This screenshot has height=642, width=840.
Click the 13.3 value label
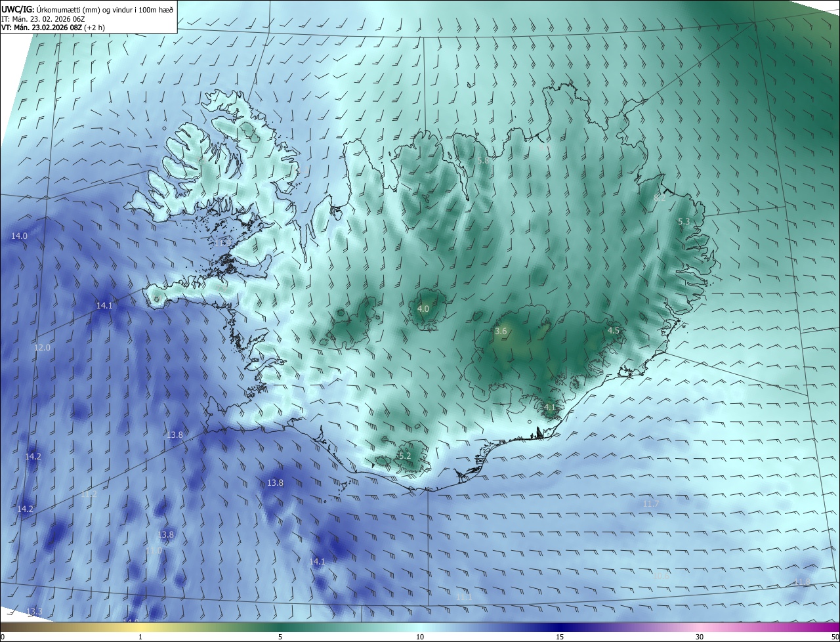[34, 611]
